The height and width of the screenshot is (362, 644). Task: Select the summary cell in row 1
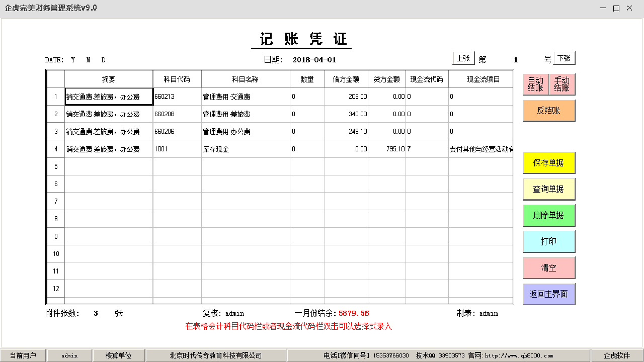[x=109, y=96]
